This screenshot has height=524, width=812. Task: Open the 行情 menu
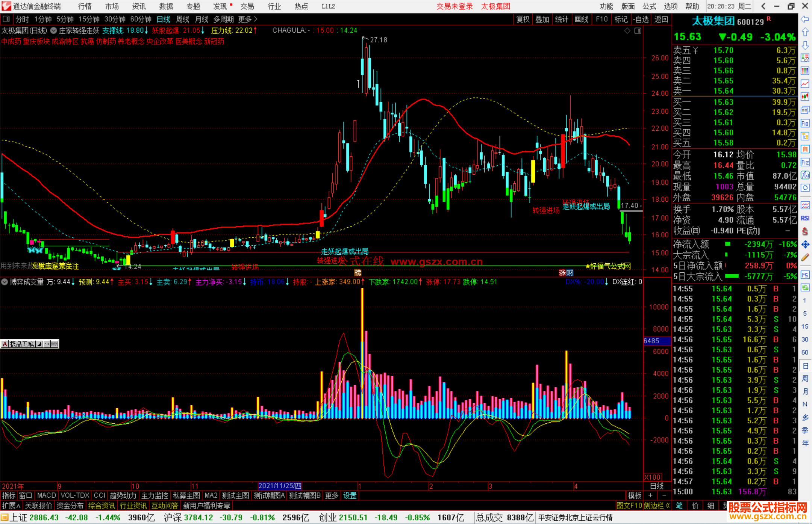pyautogui.click(x=85, y=6)
